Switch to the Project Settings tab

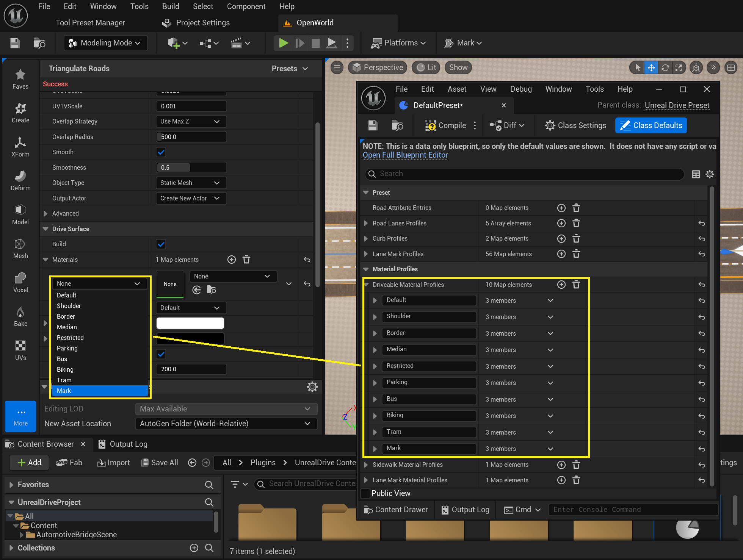pyautogui.click(x=196, y=23)
